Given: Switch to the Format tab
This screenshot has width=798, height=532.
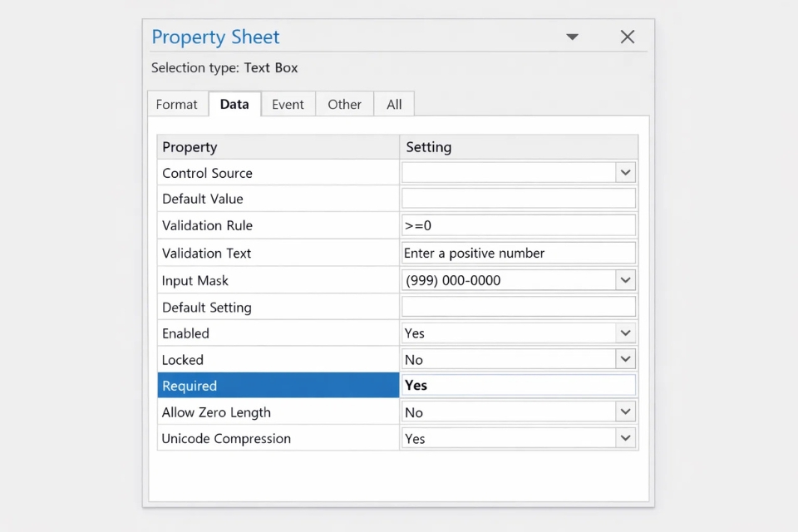Looking at the screenshot, I should [177, 105].
